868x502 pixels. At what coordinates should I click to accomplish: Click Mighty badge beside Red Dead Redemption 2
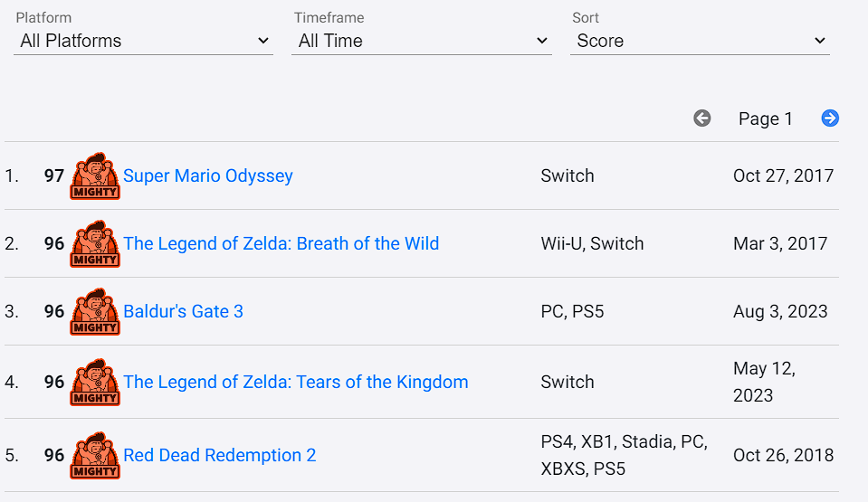pos(95,455)
